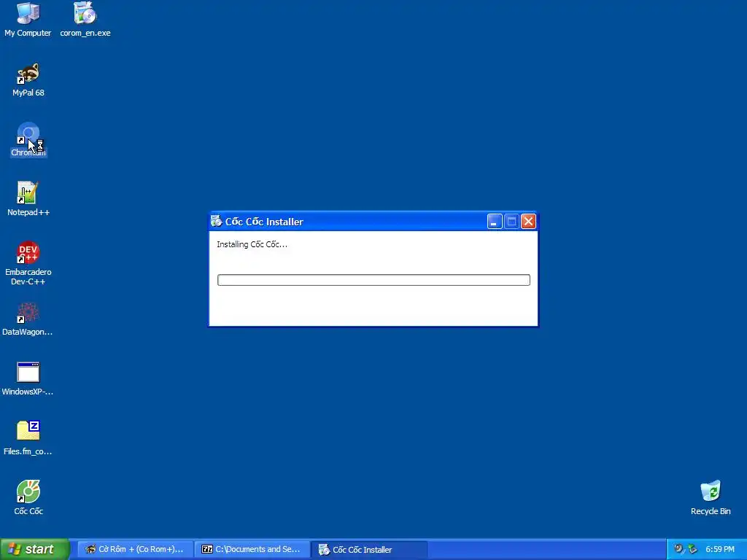Click the Cốc Cốc Installer title bar icon
The image size is (747, 560).
click(x=216, y=221)
